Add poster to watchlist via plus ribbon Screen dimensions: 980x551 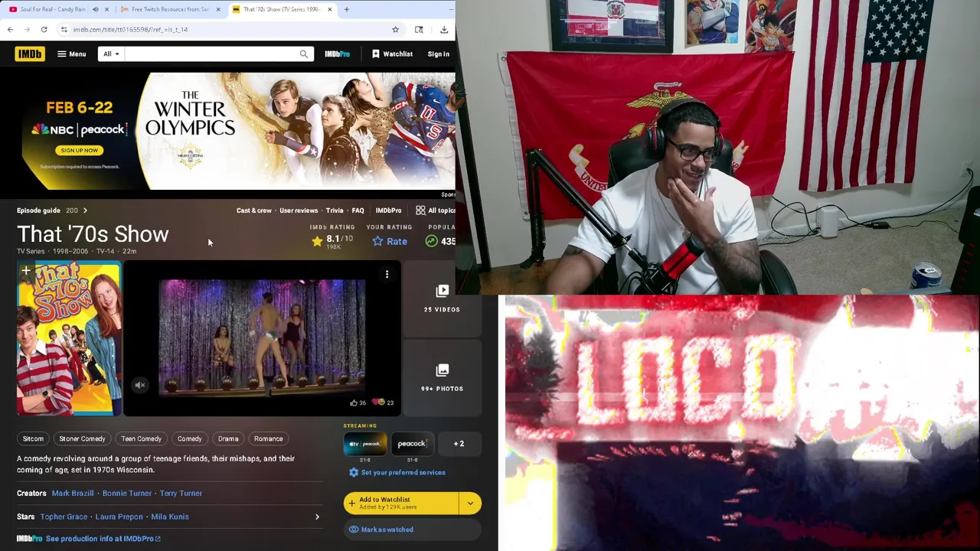(26, 271)
